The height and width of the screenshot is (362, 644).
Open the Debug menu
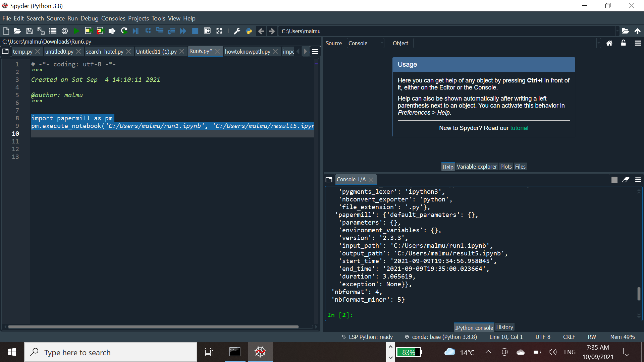pyautogui.click(x=89, y=18)
